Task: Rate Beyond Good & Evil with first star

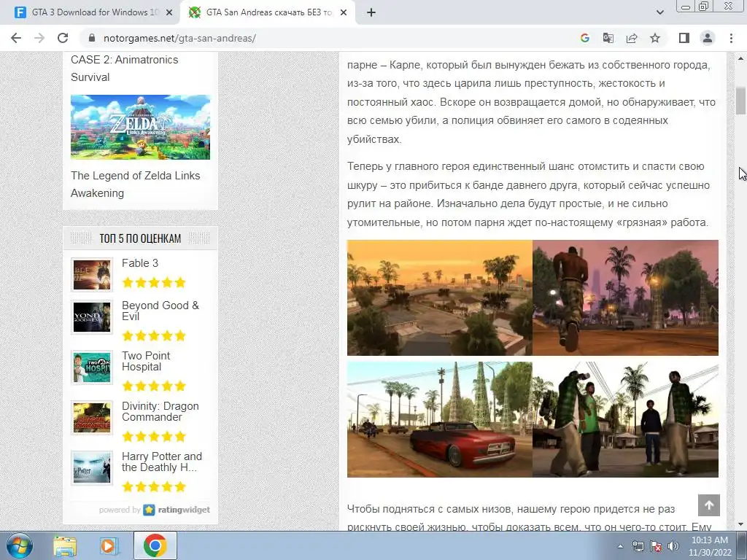Action: pos(127,335)
